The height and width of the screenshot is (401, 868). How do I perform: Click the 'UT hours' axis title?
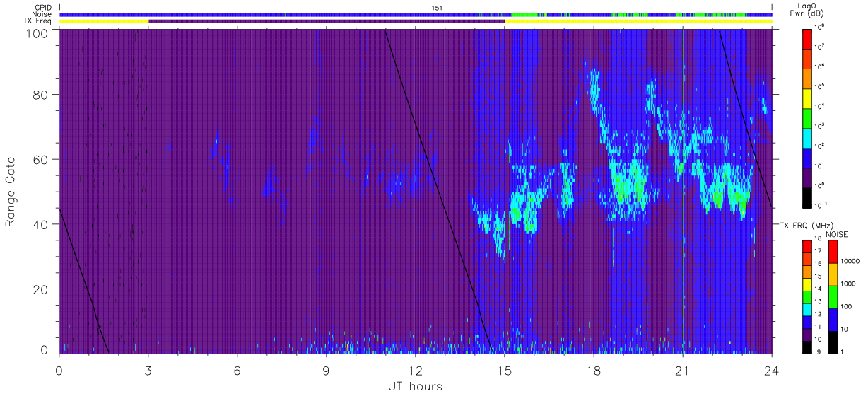click(415, 386)
